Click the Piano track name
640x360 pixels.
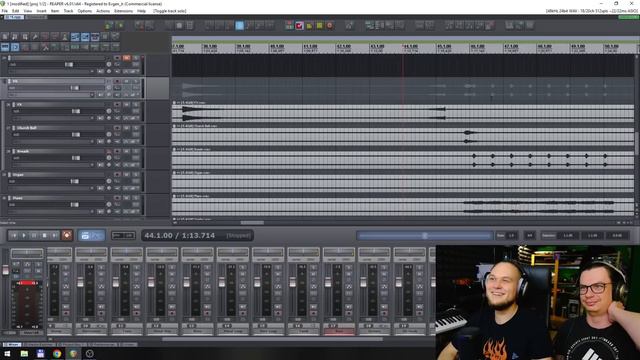coord(18,198)
